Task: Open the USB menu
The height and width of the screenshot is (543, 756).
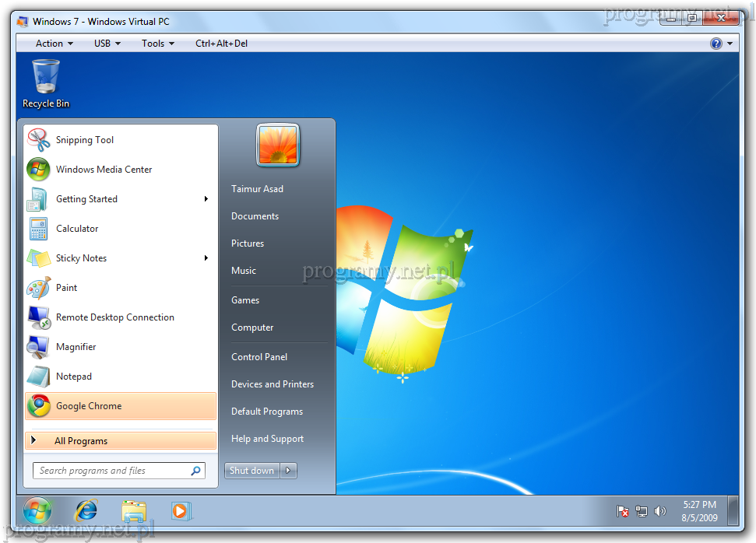Action: pyautogui.click(x=107, y=44)
